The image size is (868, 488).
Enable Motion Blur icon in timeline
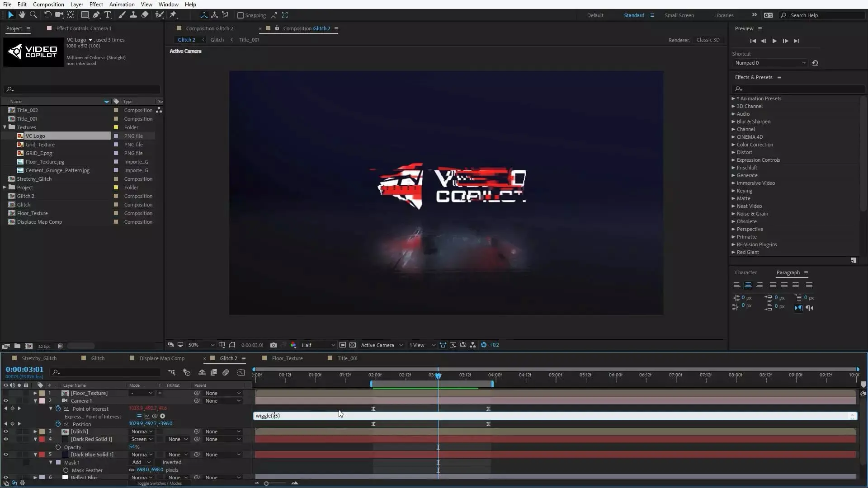pyautogui.click(x=226, y=372)
